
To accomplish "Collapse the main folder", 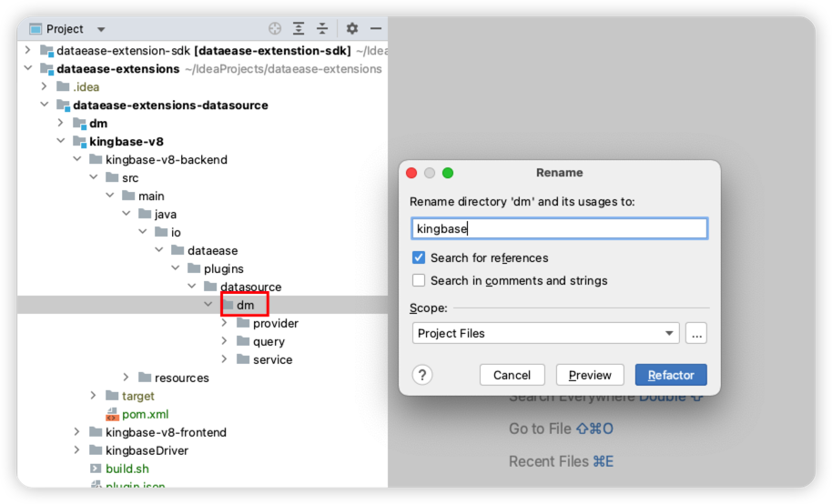I will click(110, 196).
